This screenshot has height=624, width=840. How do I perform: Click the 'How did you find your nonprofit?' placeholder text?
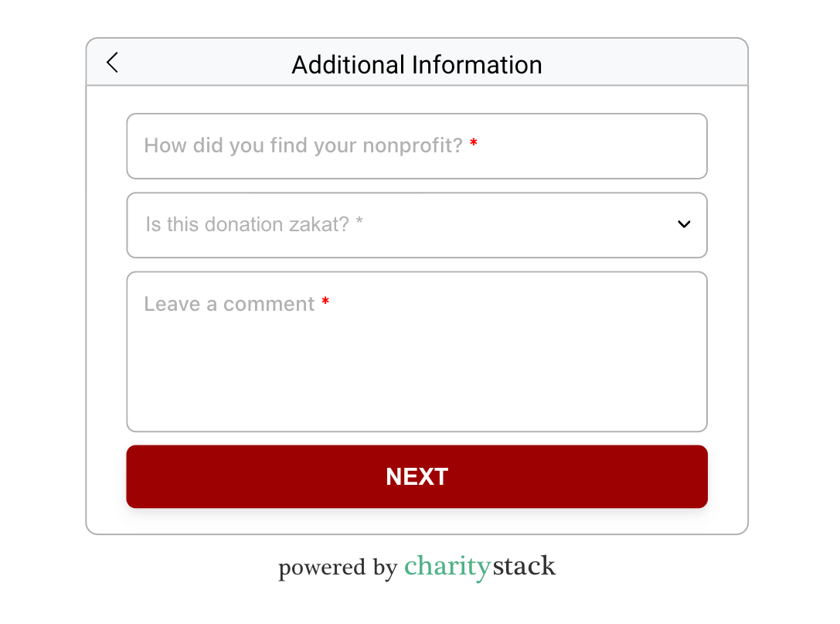pyautogui.click(x=303, y=145)
